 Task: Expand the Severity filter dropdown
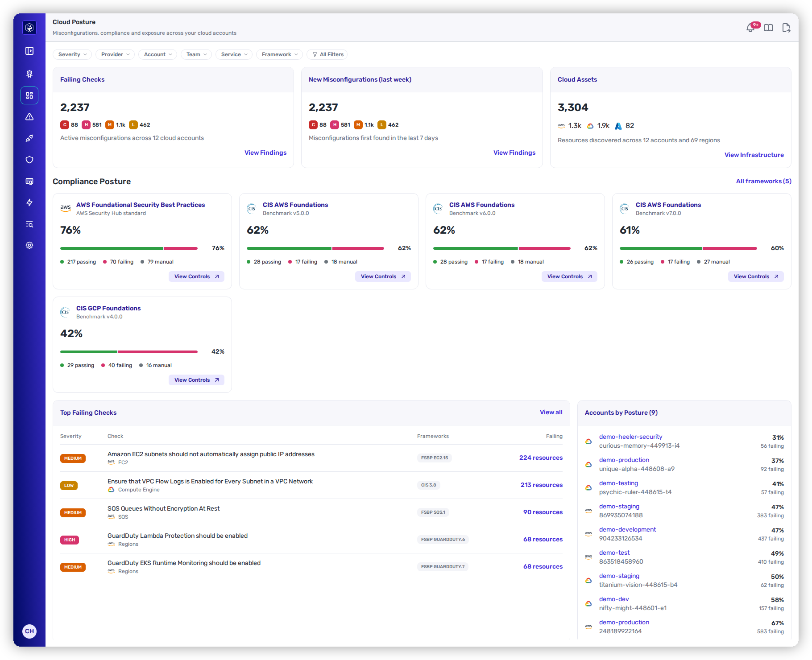point(72,54)
